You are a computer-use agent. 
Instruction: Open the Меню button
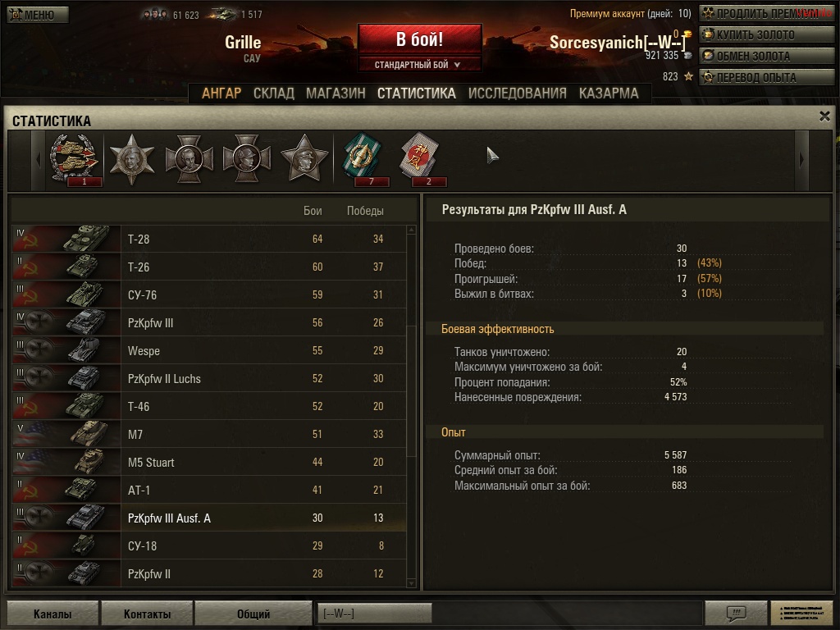coord(38,15)
